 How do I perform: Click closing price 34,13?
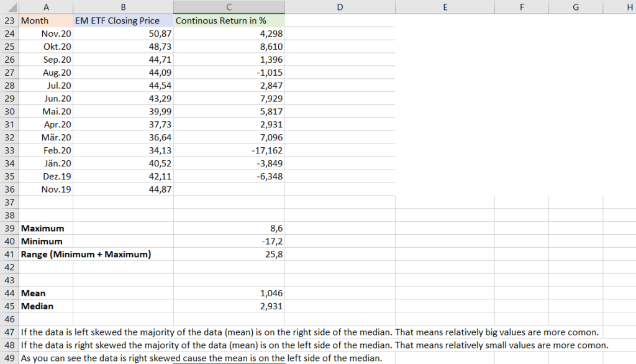click(x=124, y=150)
